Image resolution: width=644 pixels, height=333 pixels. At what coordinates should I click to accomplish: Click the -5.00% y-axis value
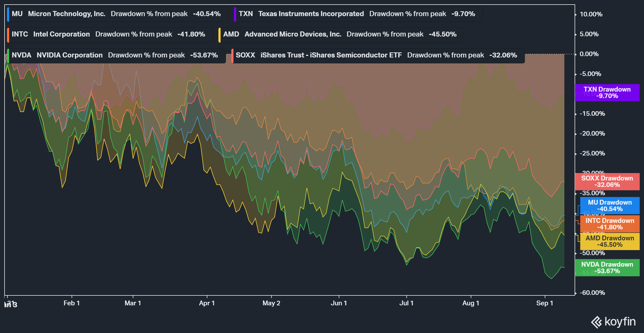coord(590,74)
